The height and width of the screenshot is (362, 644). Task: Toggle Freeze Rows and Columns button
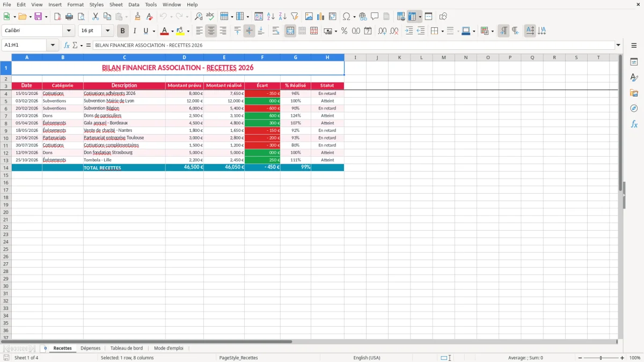(412, 17)
